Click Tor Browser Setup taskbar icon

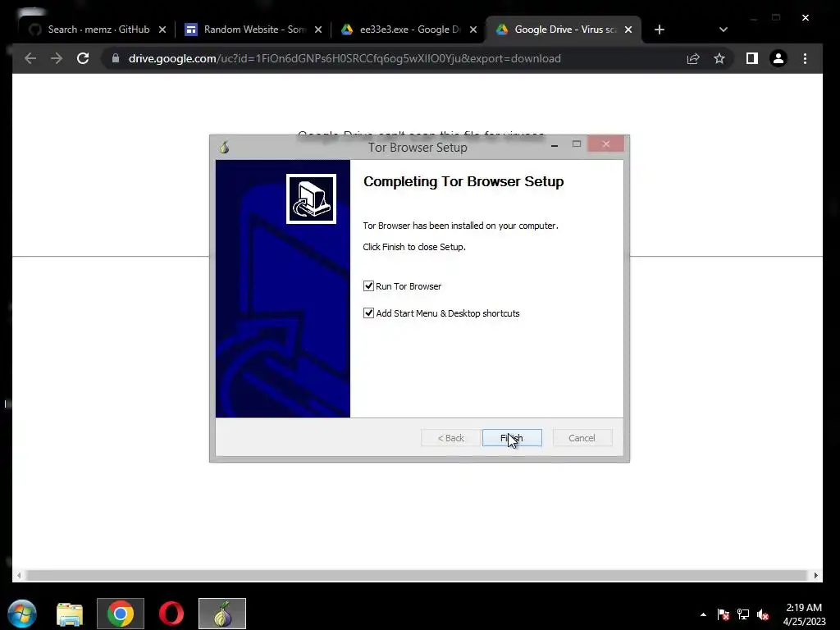coord(222,614)
